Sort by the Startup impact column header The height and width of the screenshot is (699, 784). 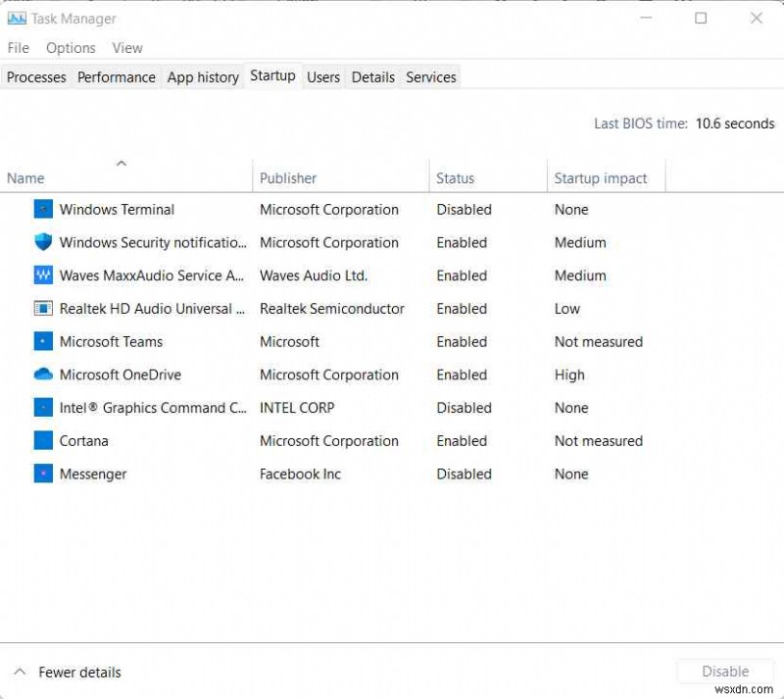[x=601, y=177]
